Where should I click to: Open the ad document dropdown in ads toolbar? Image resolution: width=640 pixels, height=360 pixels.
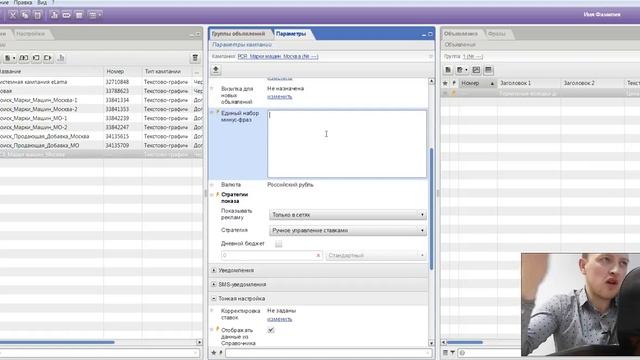(x=462, y=70)
